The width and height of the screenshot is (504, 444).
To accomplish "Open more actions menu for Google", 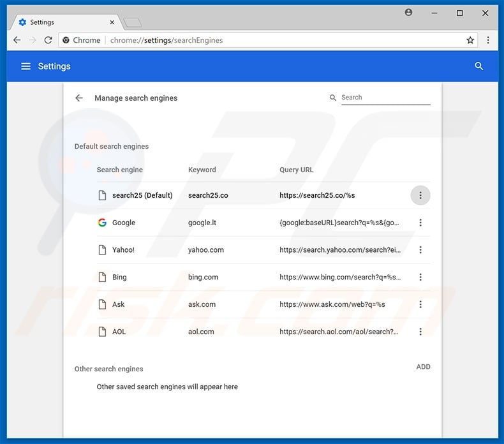I will tap(420, 223).
